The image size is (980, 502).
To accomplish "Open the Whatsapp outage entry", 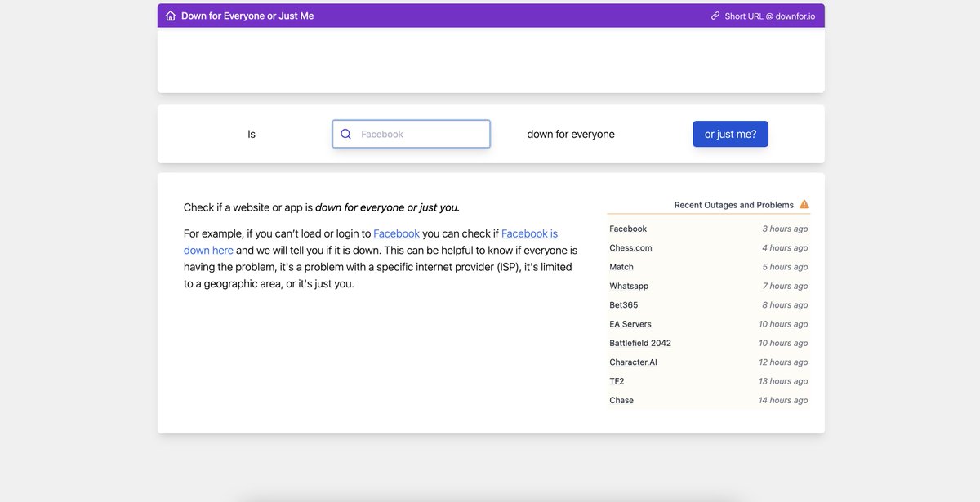I will click(629, 286).
